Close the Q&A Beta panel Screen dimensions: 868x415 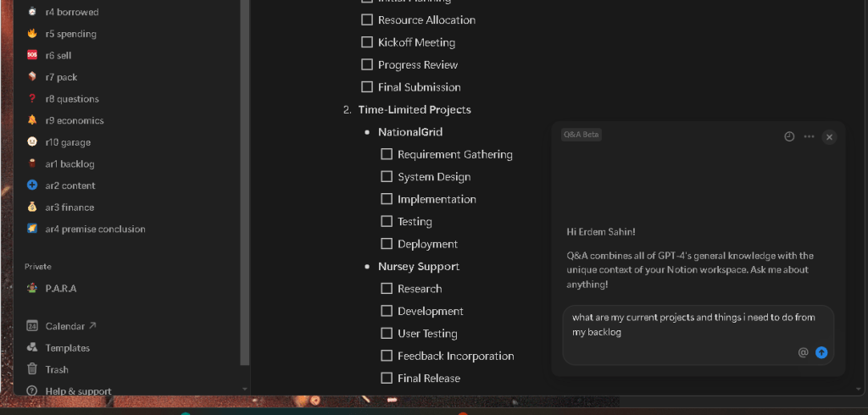point(829,136)
